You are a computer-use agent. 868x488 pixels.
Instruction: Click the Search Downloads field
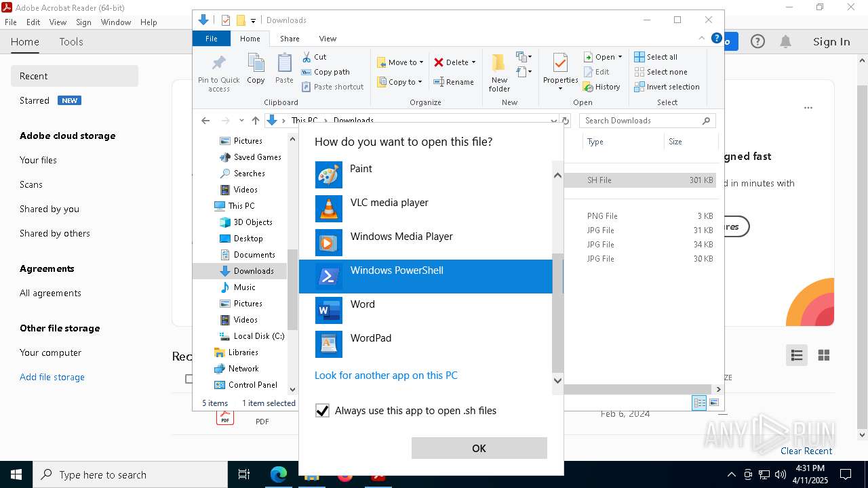[647, 121]
